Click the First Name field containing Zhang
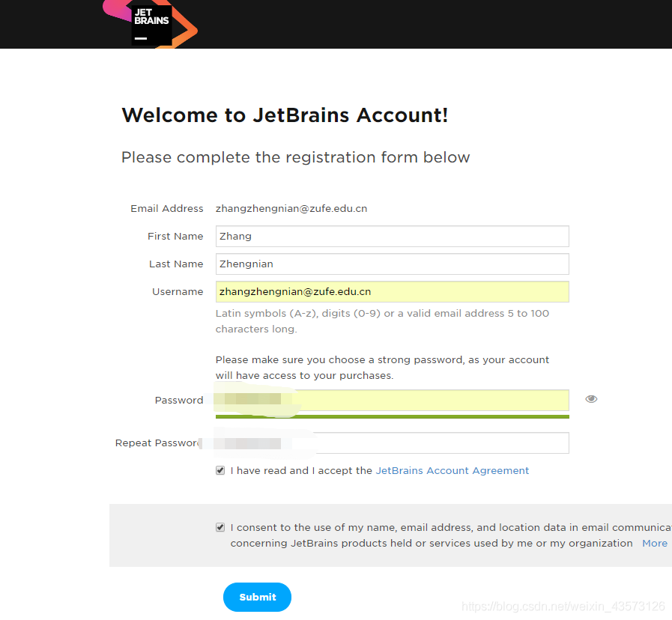This screenshot has width=672, height=620. (x=392, y=237)
